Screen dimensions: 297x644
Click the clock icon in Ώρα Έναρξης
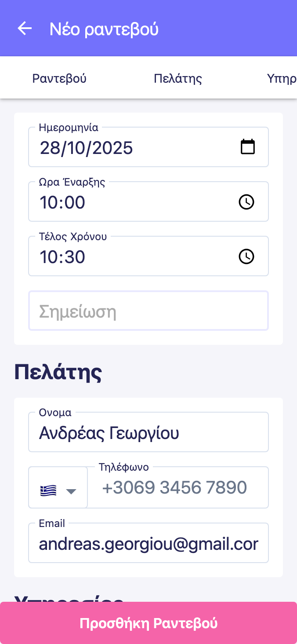pos(246,202)
